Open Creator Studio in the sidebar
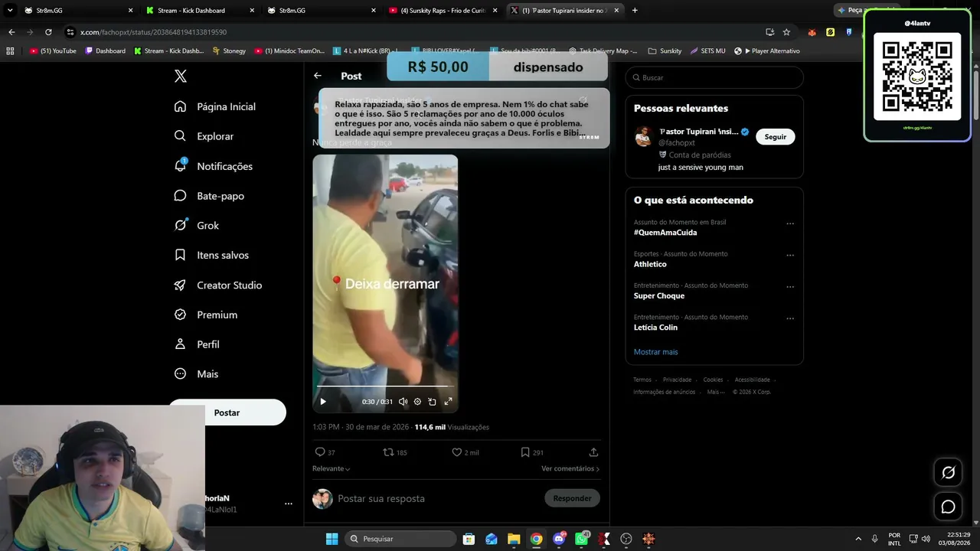980x551 pixels. click(218, 285)
